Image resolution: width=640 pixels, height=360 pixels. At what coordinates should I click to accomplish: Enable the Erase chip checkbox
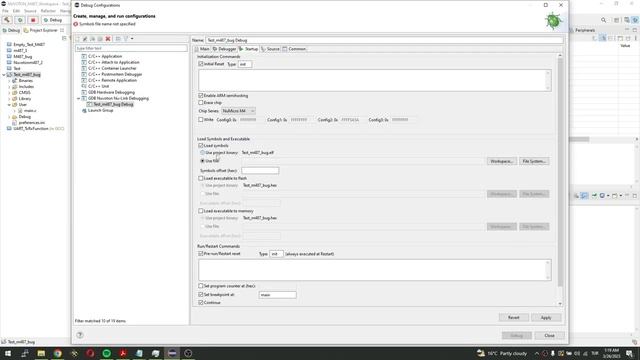200,103
